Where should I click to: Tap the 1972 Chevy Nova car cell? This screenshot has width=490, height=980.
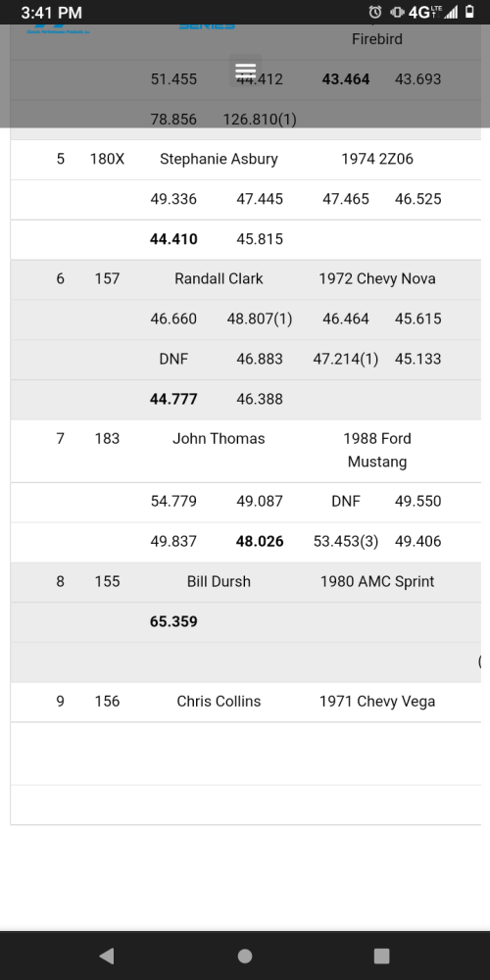(377, 278)
